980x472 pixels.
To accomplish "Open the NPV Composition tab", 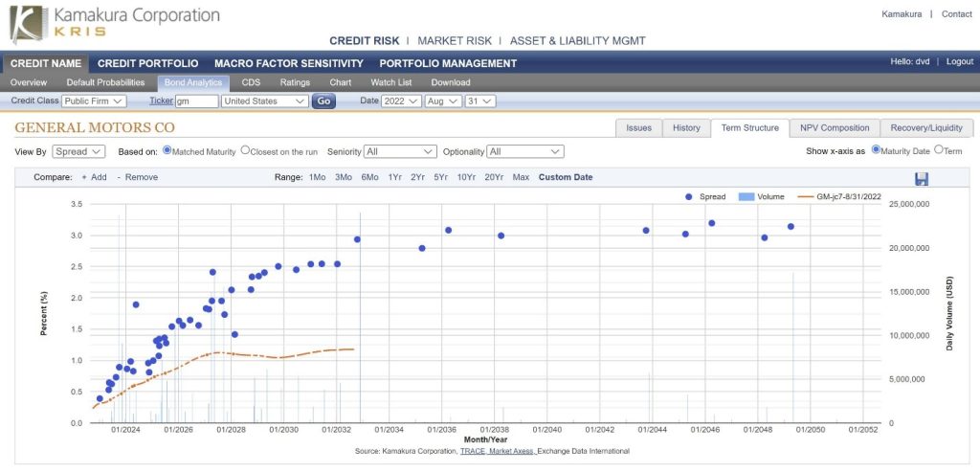I will point(835,128).
